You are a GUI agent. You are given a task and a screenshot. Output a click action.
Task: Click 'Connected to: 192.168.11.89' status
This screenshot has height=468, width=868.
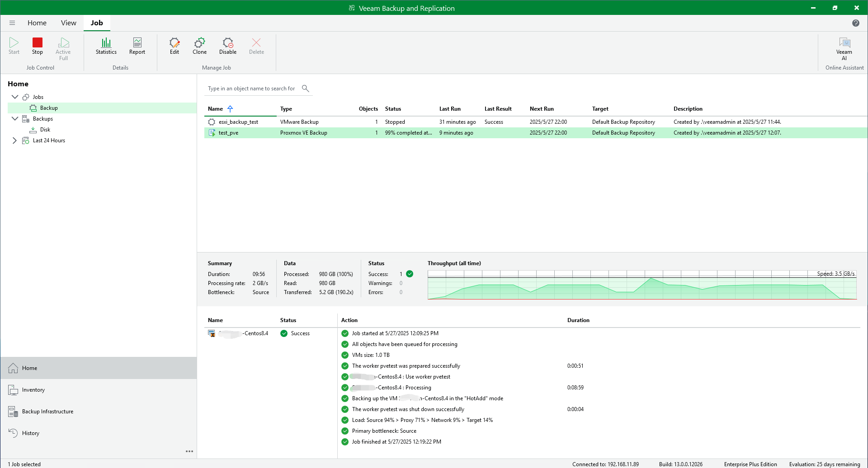pyautogui.click(x=605, y=464)
